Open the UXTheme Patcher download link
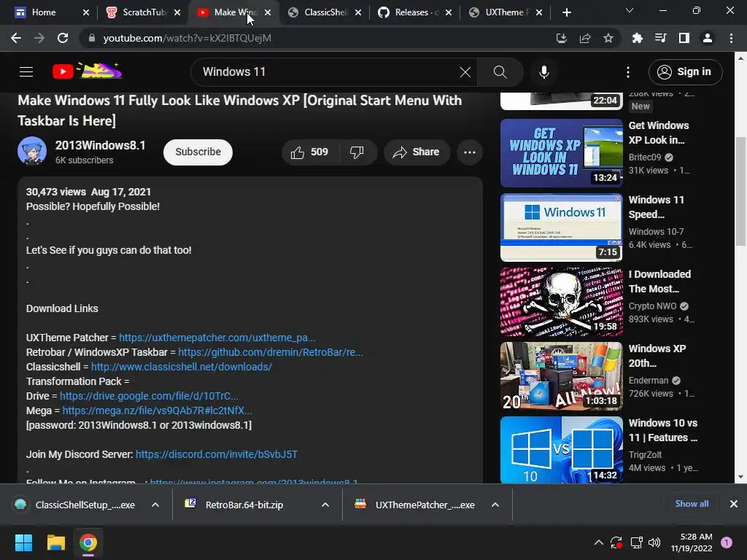The width and height of the screenshot is (747, 560). click(217, 338)
